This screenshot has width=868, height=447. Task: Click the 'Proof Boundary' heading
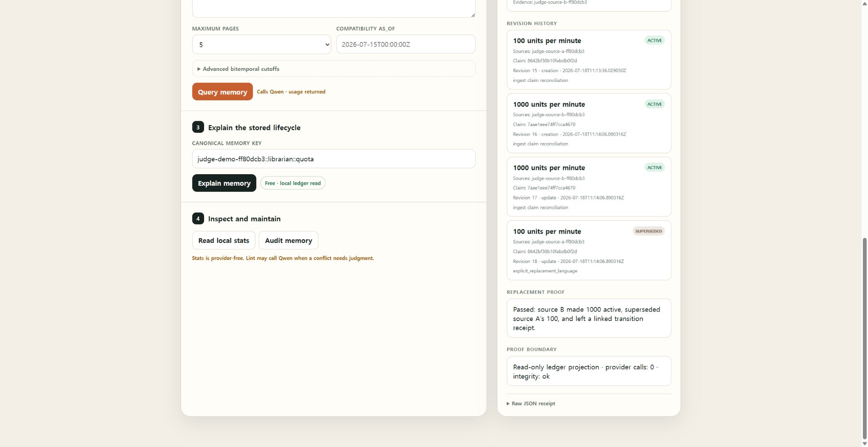[x=532, y=349]
